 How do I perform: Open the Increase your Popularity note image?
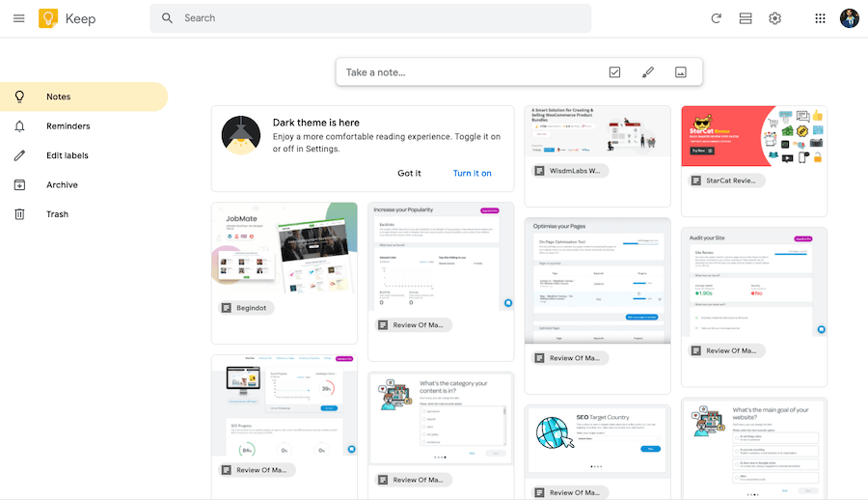click(441, 257)
